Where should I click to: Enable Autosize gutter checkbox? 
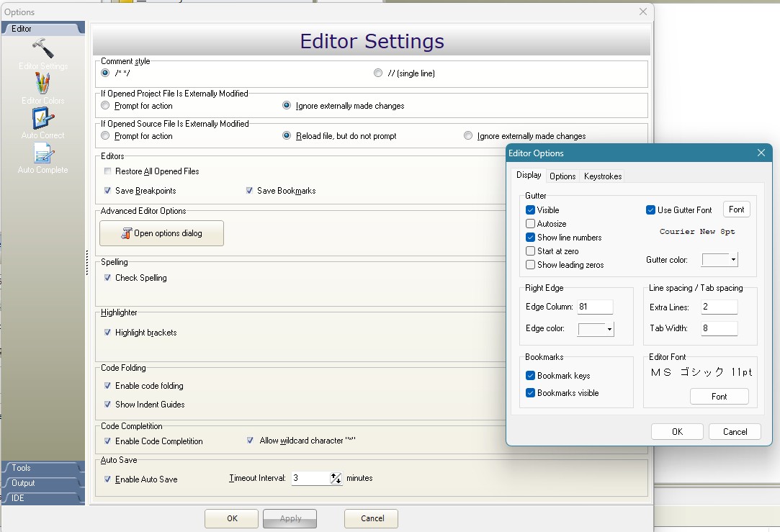point(531,224)
